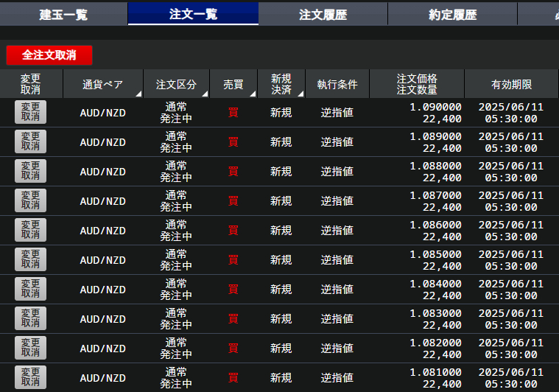Click 変更取消 button for 1.085000 order
Screen dimensions: 559x392
(x=30, y=259)
